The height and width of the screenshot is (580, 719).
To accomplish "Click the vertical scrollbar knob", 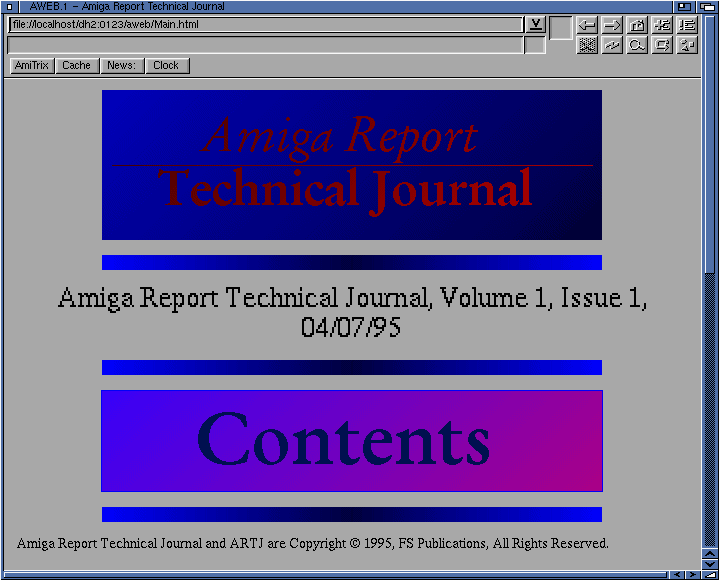I will 710,144.
